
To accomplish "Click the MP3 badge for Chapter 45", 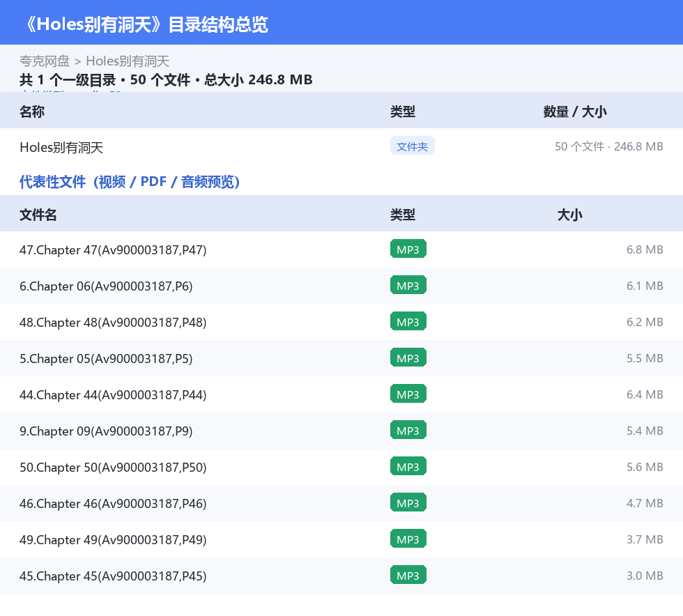I will (x=408, y=575).
